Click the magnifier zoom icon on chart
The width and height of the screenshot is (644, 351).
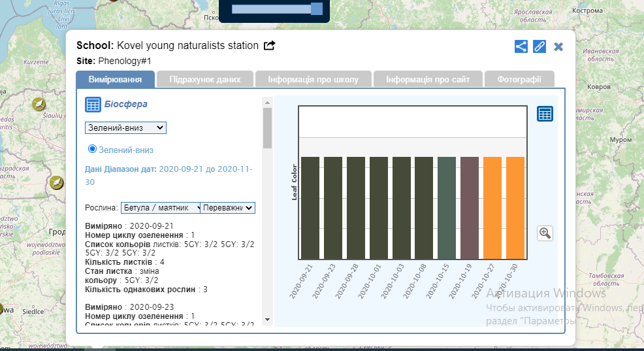(x=545, y=233)
